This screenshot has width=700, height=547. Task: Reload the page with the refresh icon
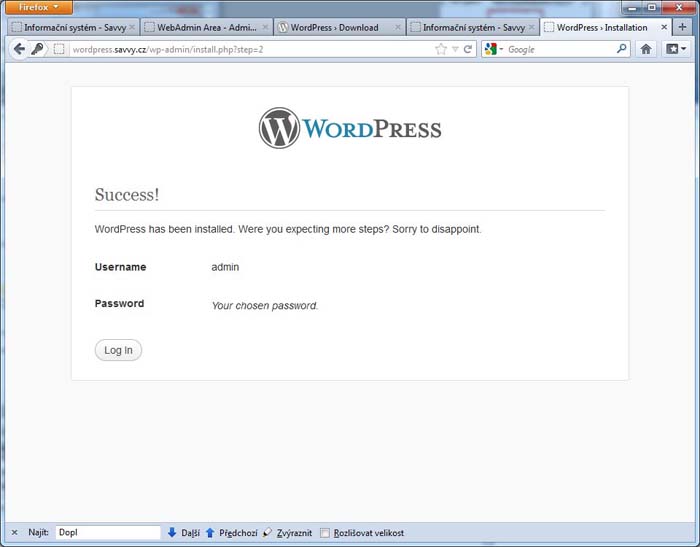click(467, 49)
